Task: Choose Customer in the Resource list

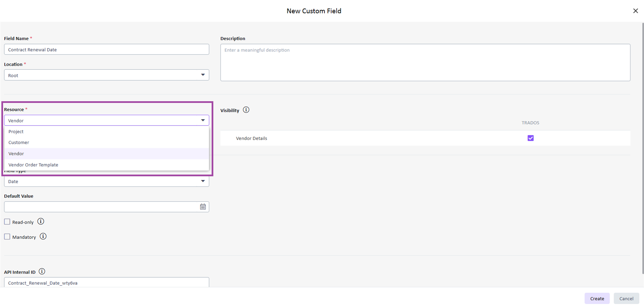Action: click(19, 142)
